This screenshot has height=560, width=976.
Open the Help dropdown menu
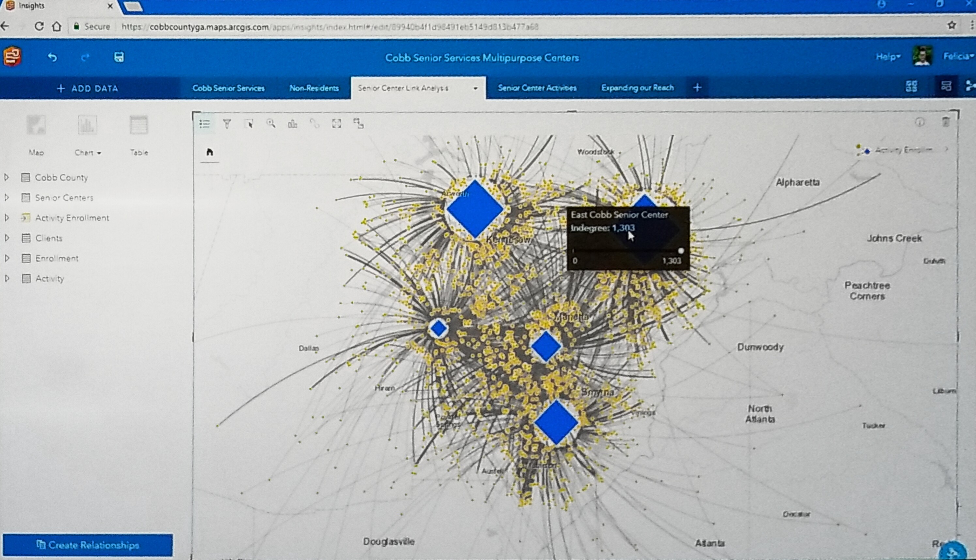(888, 57)
